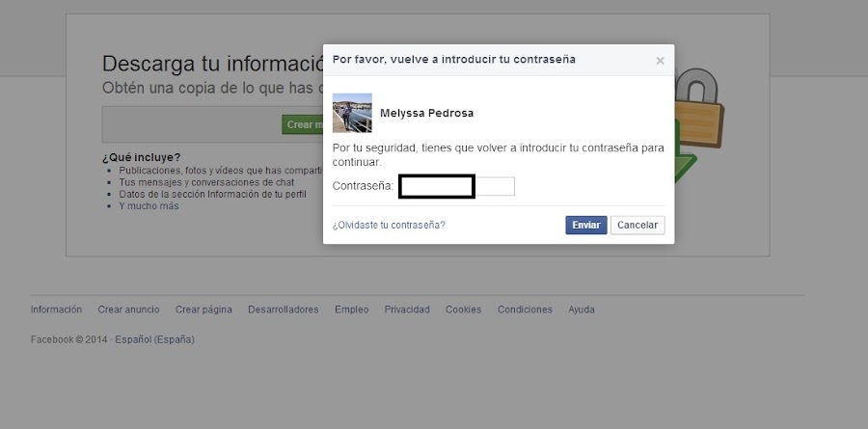The height and width of the screenshot is (429, 868).
Task: Select the Melyssa Pedrosa name text
Action: 427,114
